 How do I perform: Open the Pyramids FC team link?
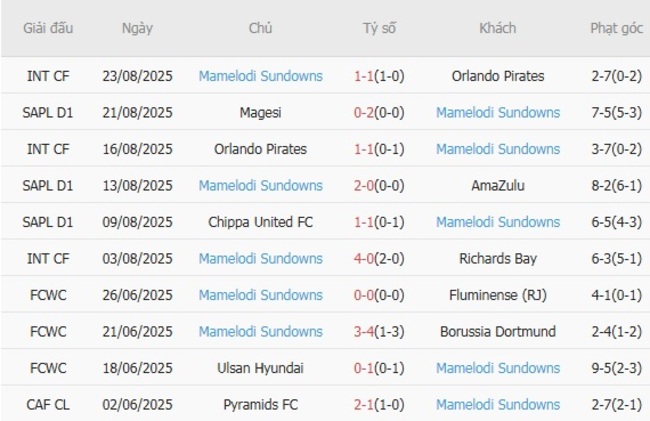point(260,405)
